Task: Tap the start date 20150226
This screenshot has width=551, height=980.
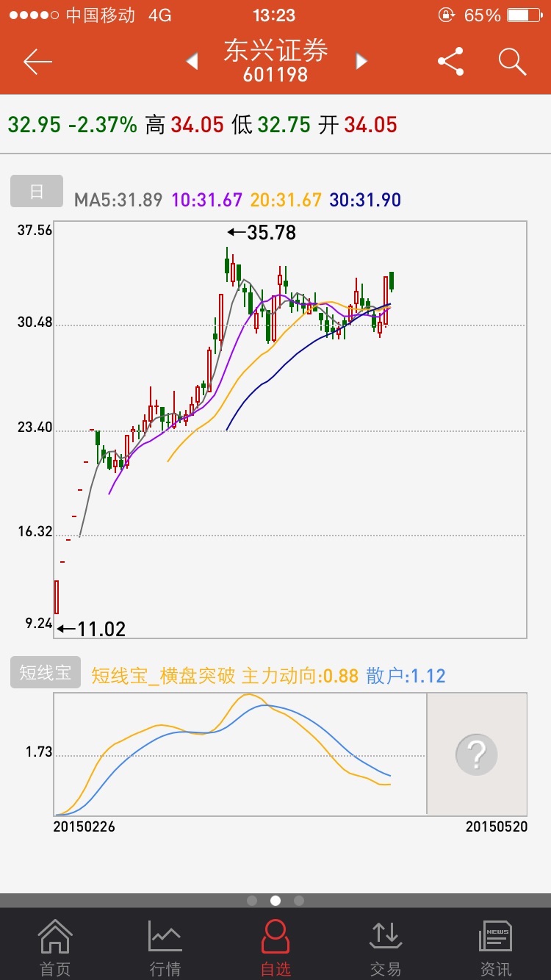Action: [x=84, y=826]
